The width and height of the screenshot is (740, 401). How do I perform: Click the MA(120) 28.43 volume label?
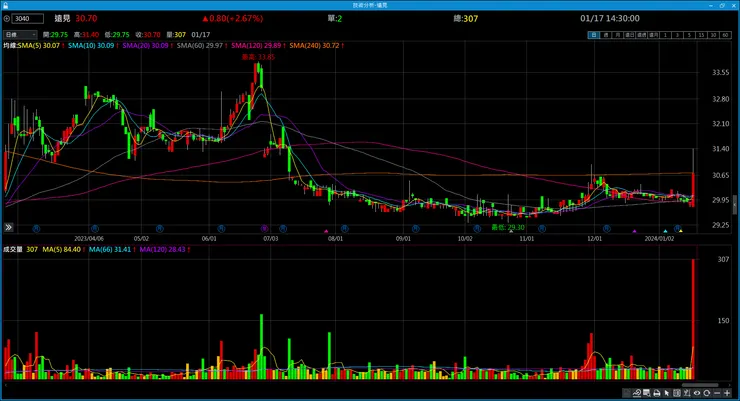coord(162,249)
